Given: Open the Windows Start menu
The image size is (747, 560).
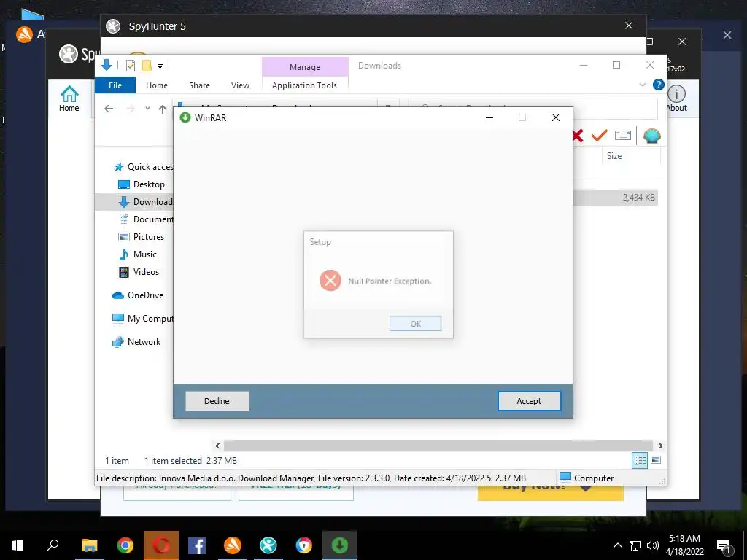Looking at the screenshot, I should click(18, 545).
